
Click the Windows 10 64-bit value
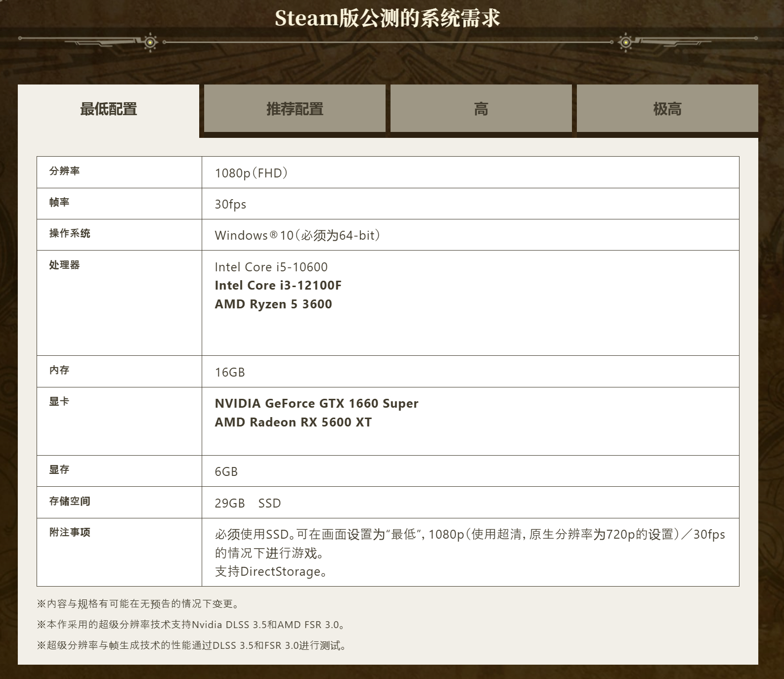(x=298, y=235)
